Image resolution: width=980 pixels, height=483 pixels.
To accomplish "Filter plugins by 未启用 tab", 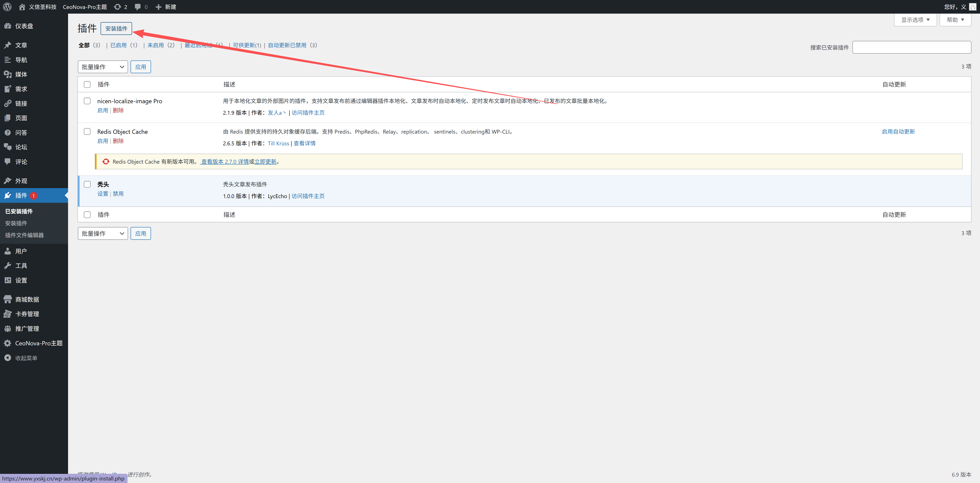I will pyautogui.click(x=155, y=45).
